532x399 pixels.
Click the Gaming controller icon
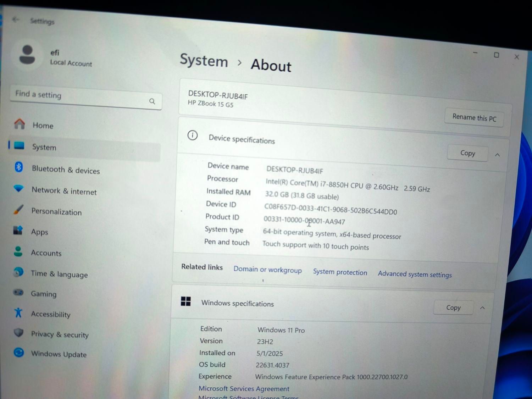(x=18, y=293)
